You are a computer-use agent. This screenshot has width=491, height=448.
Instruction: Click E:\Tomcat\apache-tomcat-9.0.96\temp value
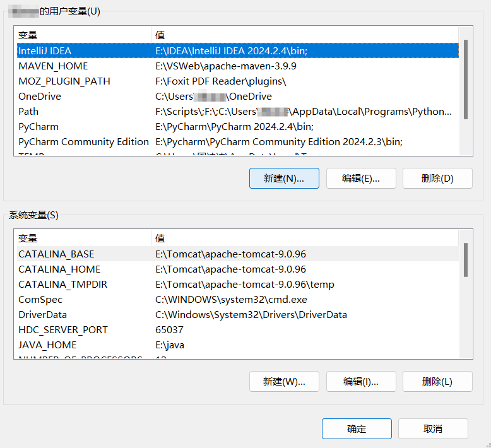tap(245, 285)
